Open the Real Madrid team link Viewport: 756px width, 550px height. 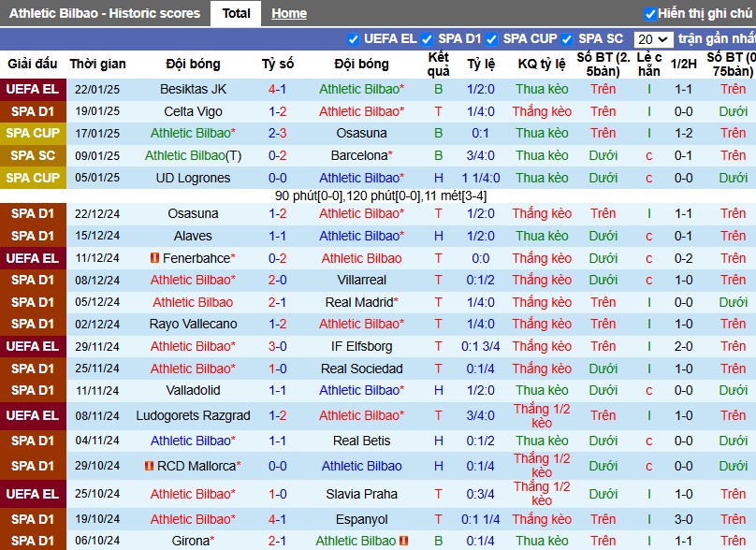pyautogui.click(x=359, y=302)
